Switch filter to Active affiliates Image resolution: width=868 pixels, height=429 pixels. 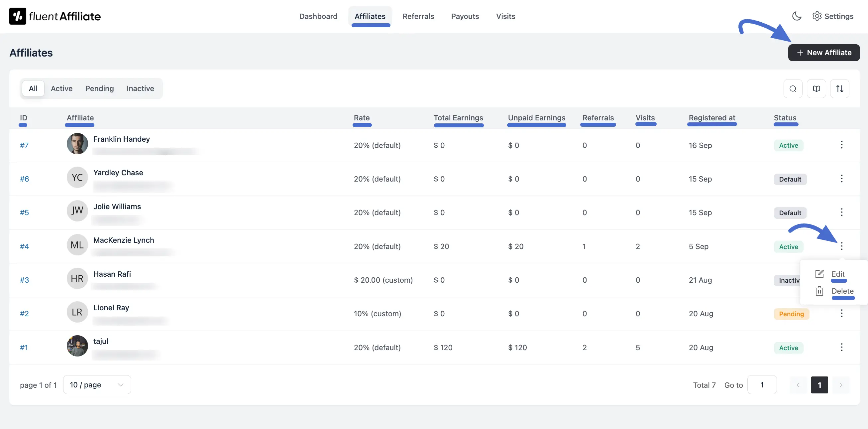pyautogui.click(x=62, y=88)
